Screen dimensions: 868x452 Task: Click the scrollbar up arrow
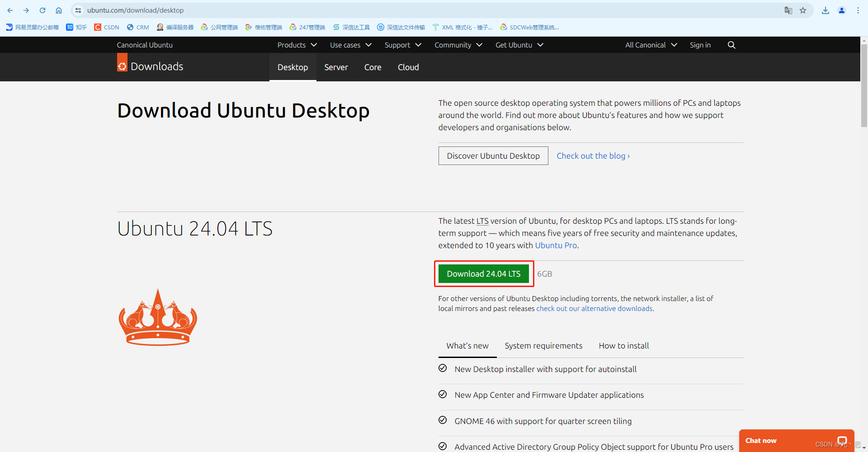coord(864,40)
